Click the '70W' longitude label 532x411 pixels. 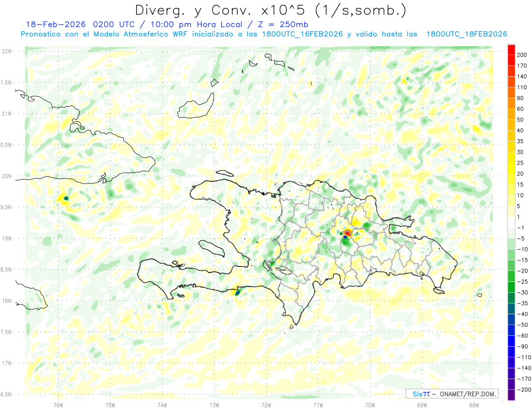370,405
